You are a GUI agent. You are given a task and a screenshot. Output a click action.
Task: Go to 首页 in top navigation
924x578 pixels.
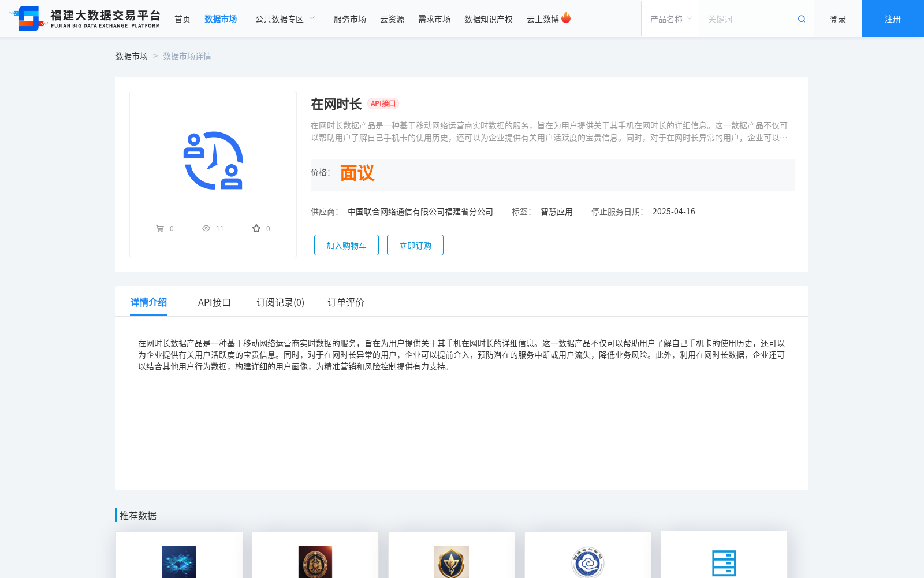coord(182,19)
